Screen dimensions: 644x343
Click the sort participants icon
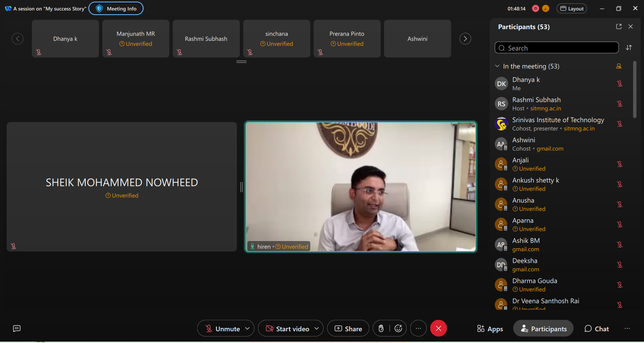pos(629,48)
